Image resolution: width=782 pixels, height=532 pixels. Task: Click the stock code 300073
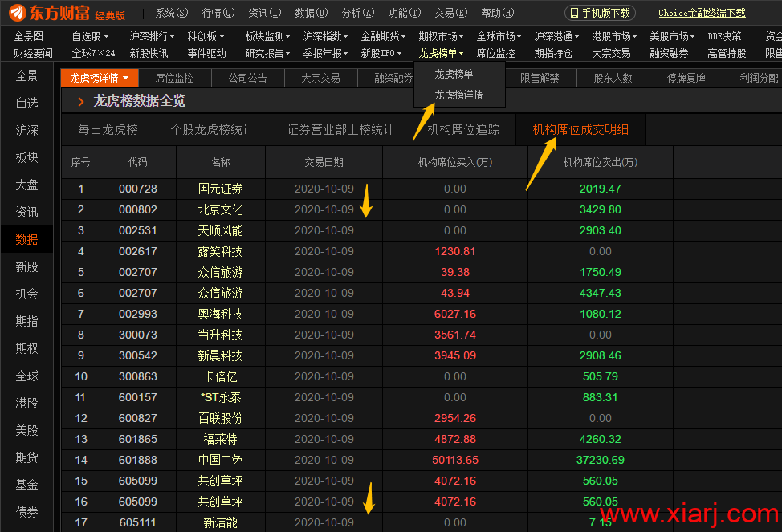pos(137,335)
